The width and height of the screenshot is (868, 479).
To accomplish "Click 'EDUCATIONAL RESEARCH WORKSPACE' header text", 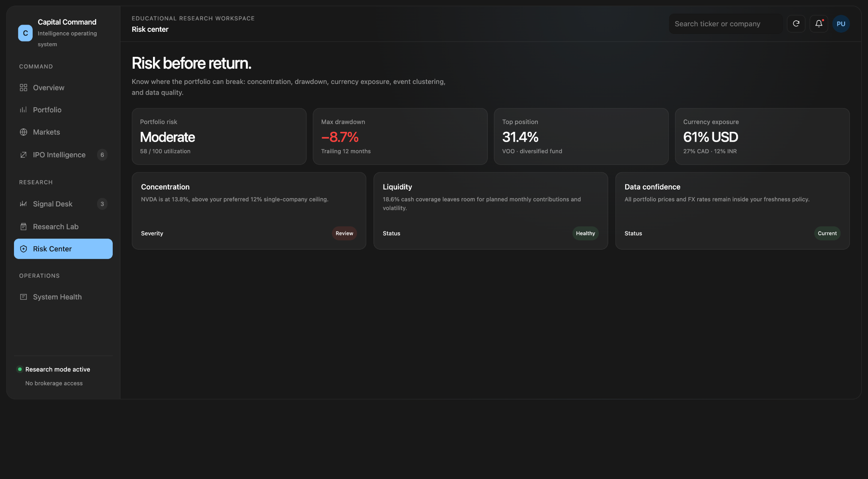I will 193,18.
